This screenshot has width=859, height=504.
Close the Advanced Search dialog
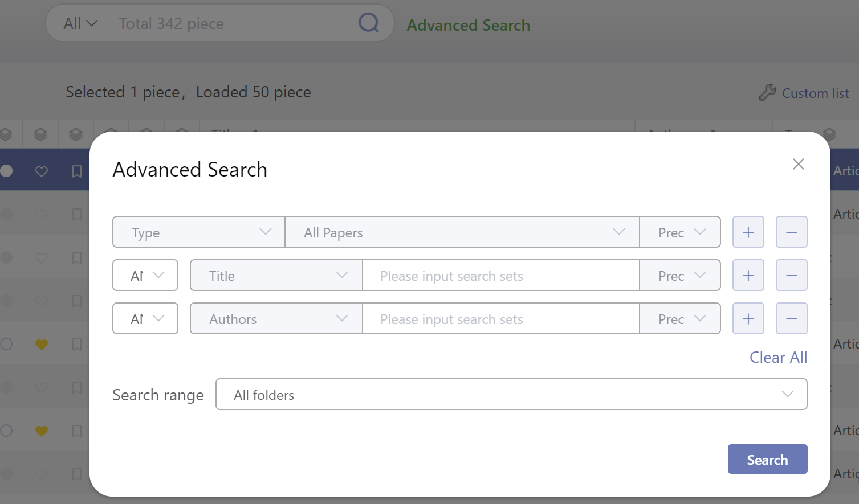[x=798, y=164]
